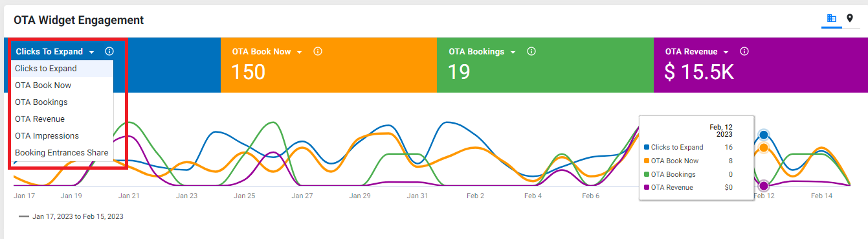Screen dimensions: 868x239
Task: Click the Jan 21 axis label
Action: pos(129,195)
